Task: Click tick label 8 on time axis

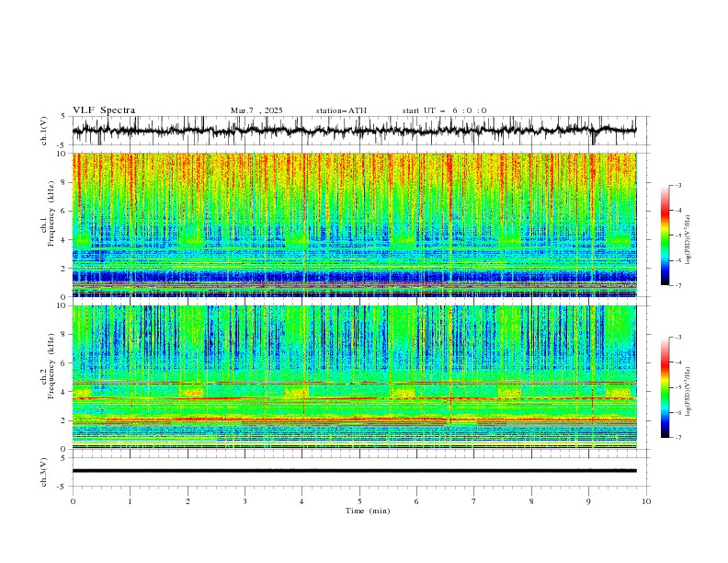Action: click(x=531, y=501)
